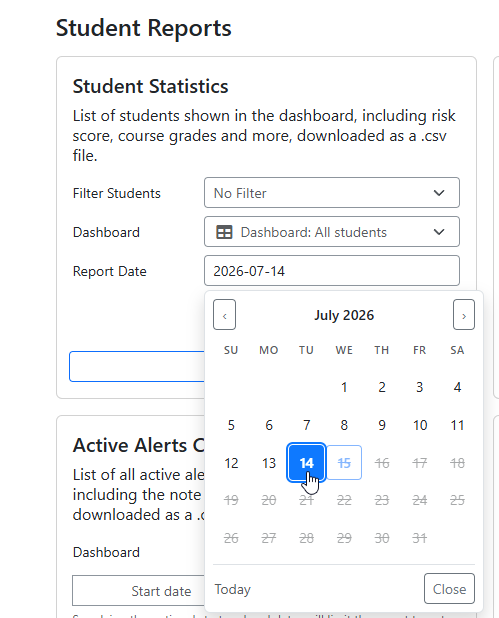Click Today in the calendar footer

[233, 589]
